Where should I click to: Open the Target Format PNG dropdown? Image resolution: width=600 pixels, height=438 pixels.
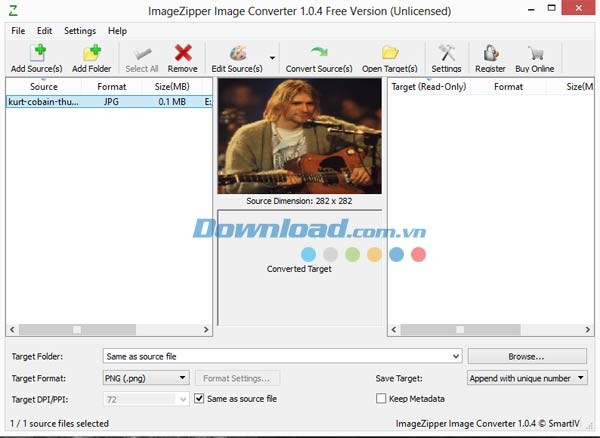click(x=146, y=378)
